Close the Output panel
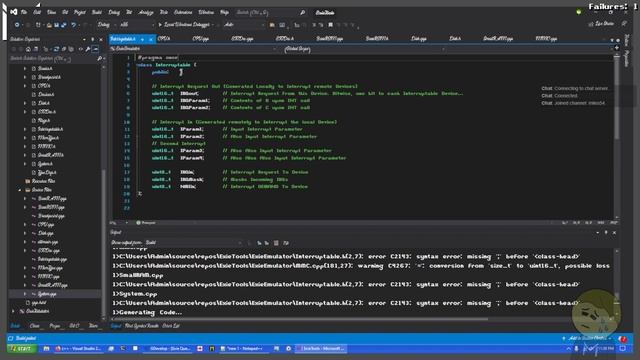The image size is (640, 360). pyautogui.click(x=614, y=232)
